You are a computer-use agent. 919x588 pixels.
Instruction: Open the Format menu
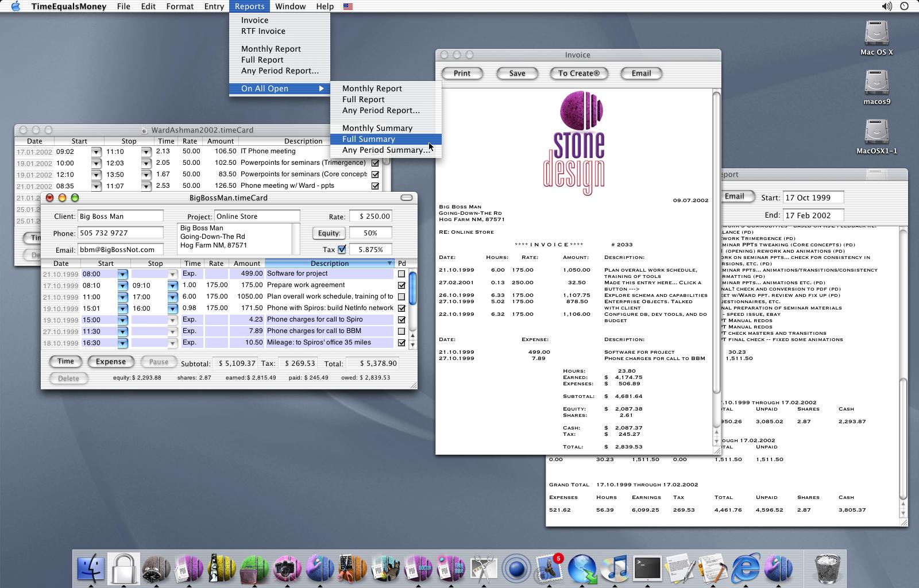tap(180, 6)
